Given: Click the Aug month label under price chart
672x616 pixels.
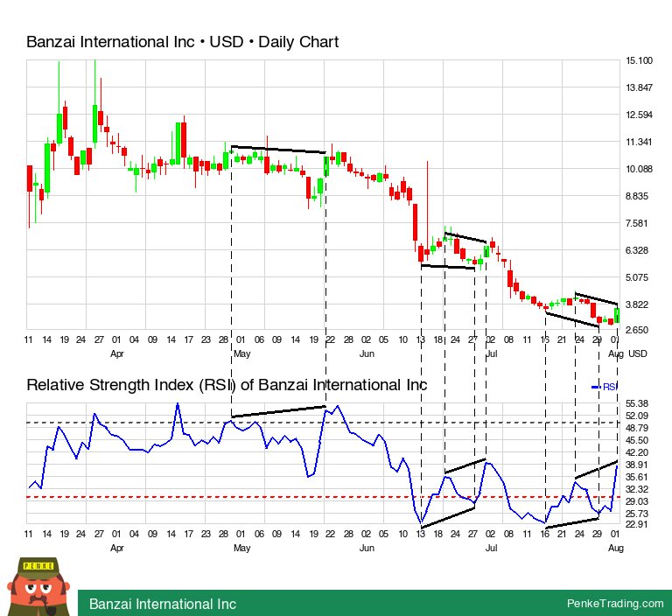Looking at the screenshot, I should 616,354.
